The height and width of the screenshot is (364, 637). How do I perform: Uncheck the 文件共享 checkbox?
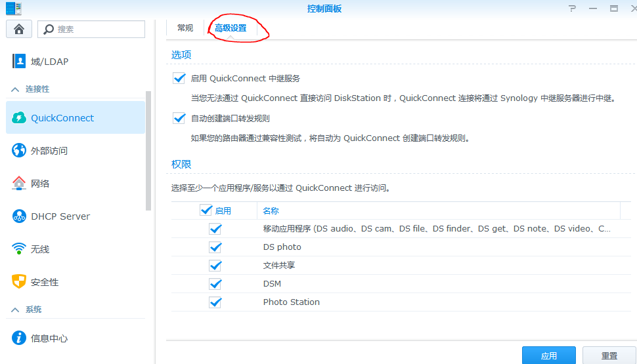215,266
